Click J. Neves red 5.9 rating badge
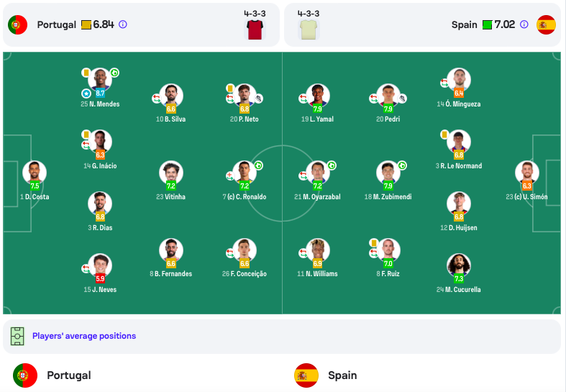Image resolution: width=566 pixels, height=392 pixels. pyautogui.click(x=100, y=278)
